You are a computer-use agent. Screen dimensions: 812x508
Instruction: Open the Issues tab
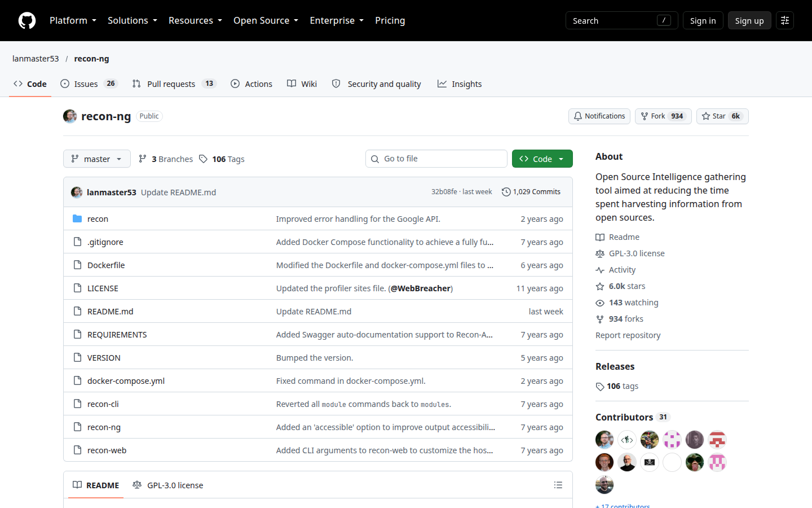[x=89, y=84]
